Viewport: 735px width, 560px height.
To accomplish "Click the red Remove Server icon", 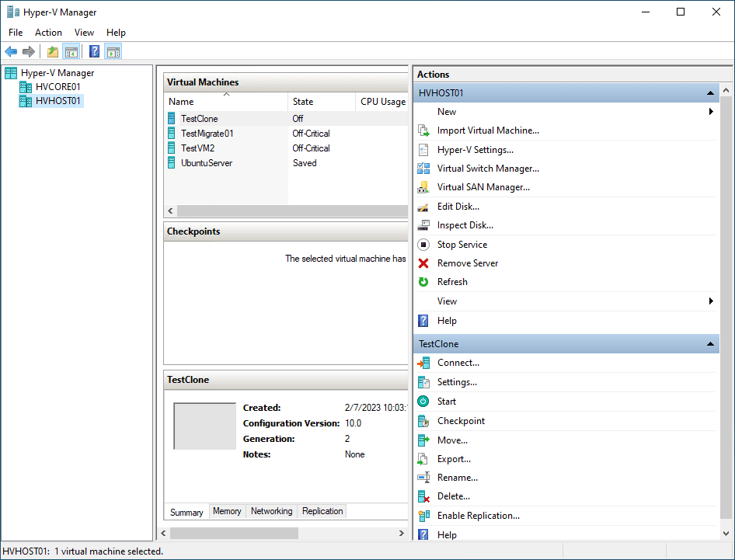I will point(423,263).
